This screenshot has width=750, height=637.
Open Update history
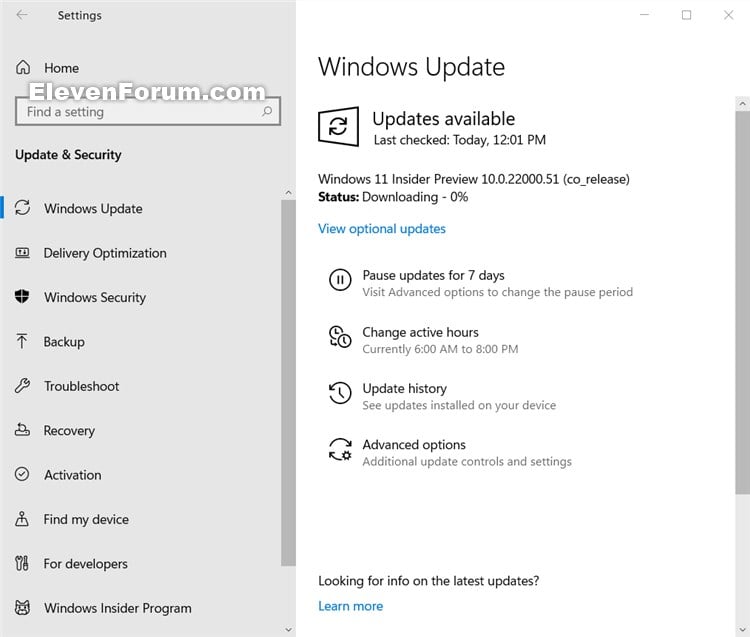click(405, 388)
